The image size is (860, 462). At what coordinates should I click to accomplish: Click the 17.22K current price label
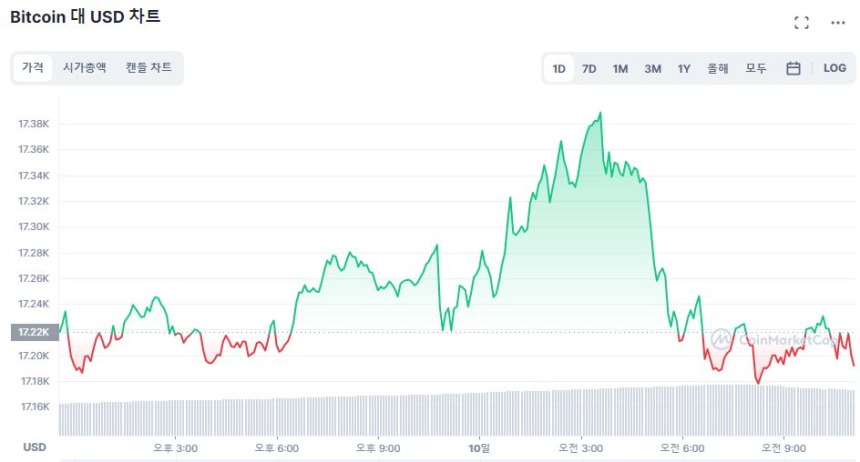click(35, 332)
